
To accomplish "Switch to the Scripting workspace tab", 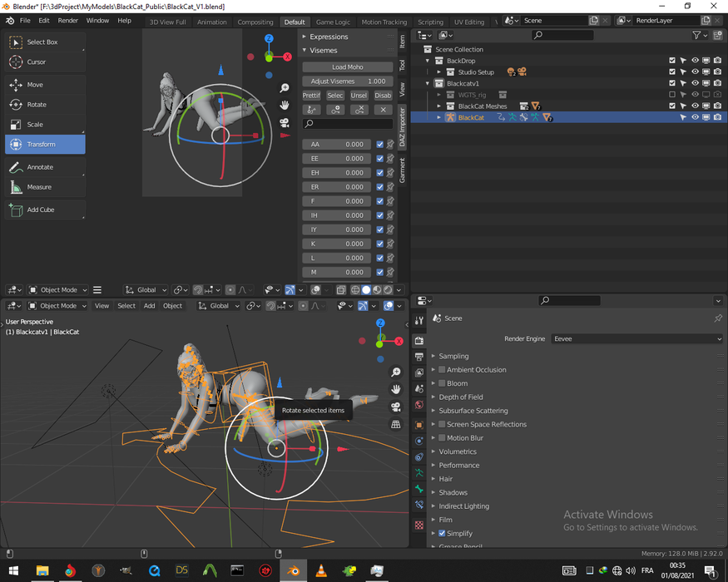I will 430,22.
